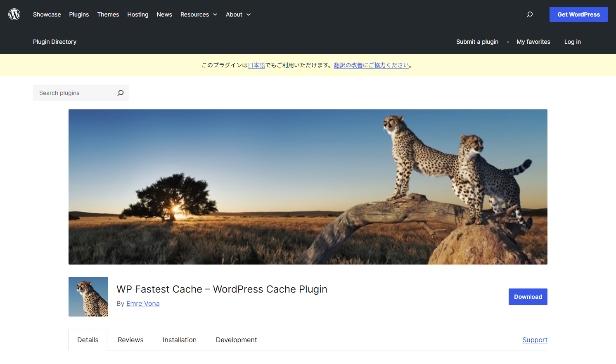Open the News page
Screen dimensions: 616x364
pos(164,14)
